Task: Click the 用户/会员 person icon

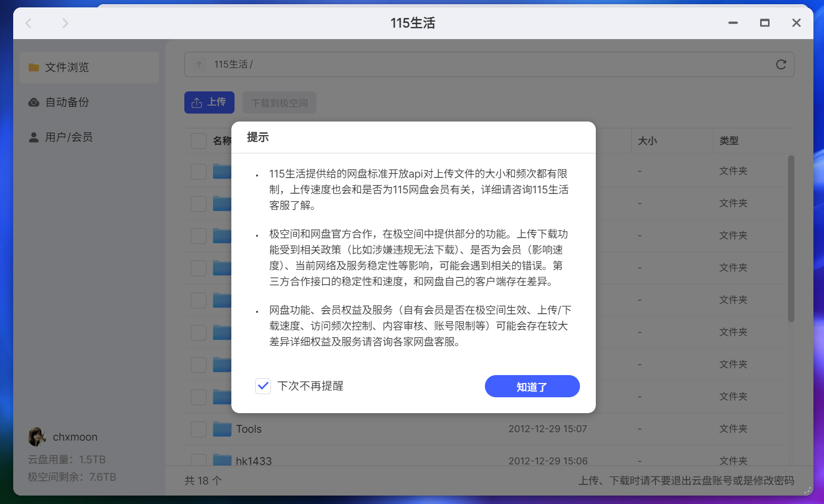Action: [34, 137]
